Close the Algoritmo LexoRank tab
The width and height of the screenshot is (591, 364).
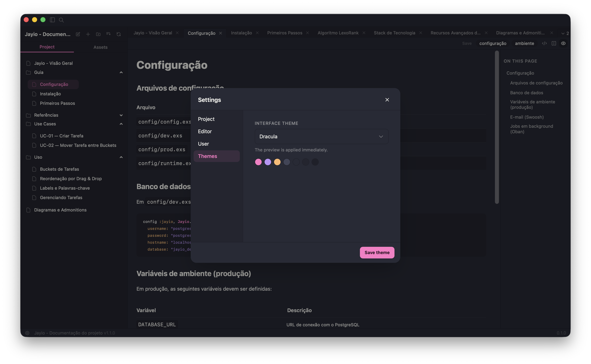364,33
